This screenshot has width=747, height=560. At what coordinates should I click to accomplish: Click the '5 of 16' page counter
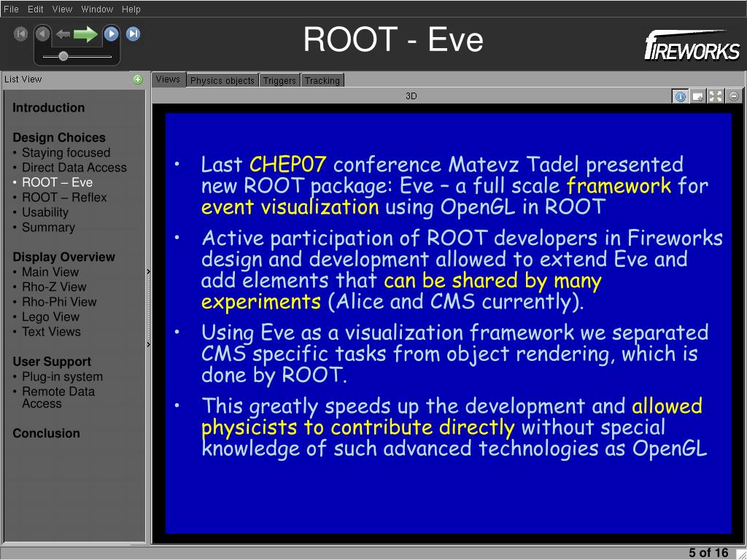(708, 553)
